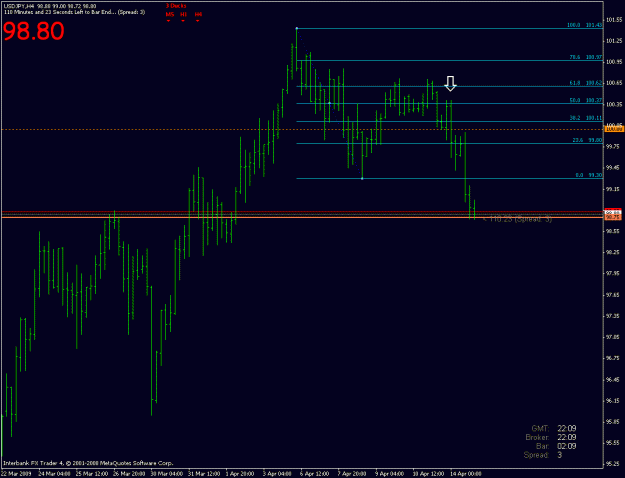The width and height of the screenshot is (625, 478).
Task: Click the 97.35 price axis label
Action: click(614, 316)
